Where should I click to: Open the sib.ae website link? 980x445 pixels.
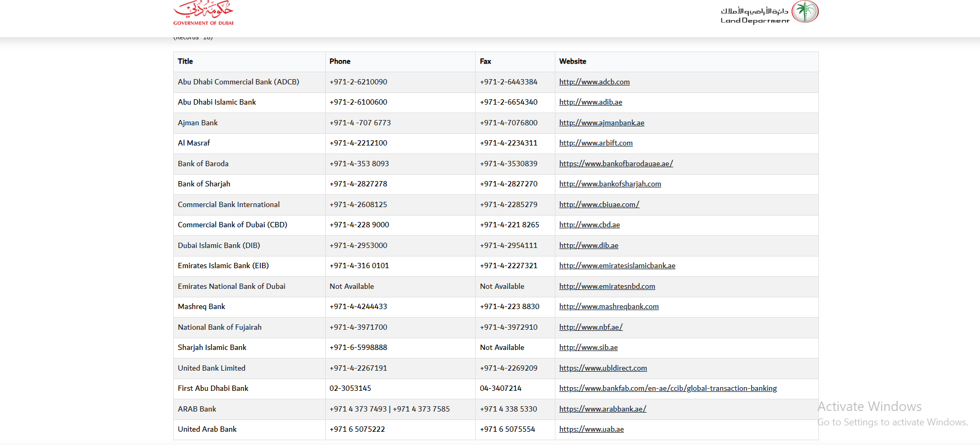(588, 347)
